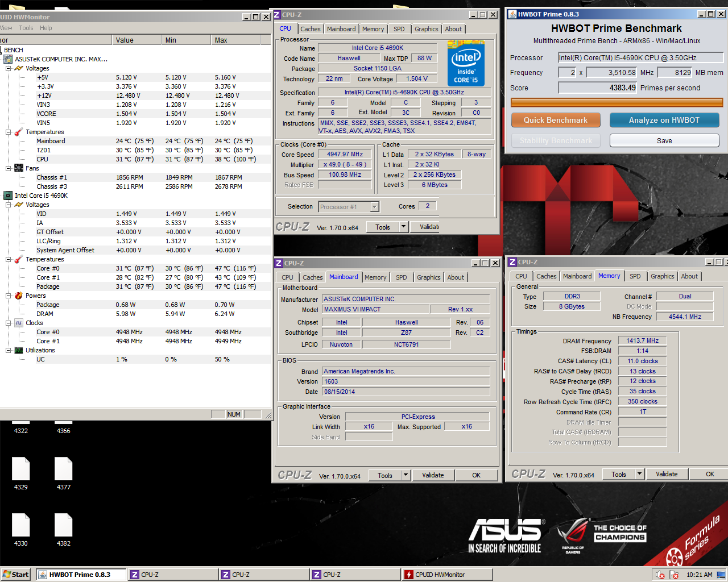728x582 pixels.
Task: Click the orange benchmark progress bar
Action: pos(617,103)
